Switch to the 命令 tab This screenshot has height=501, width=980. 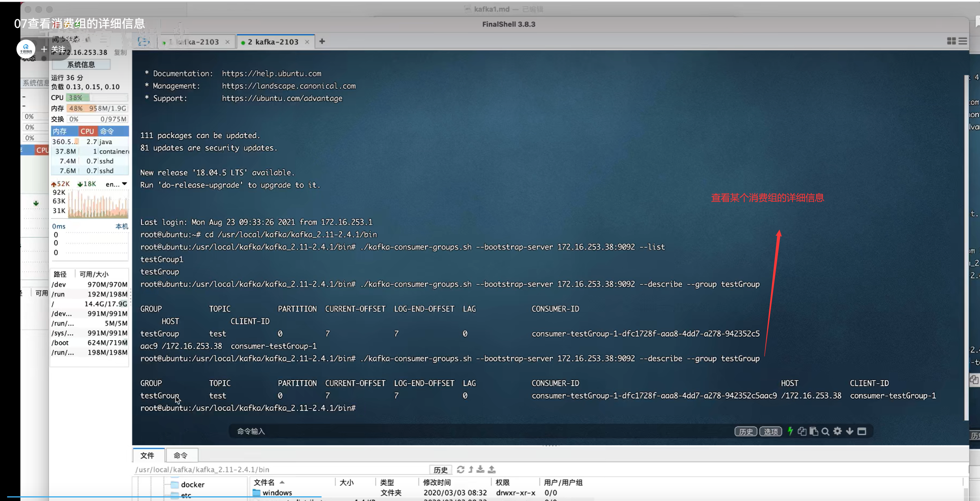click(180, 455)
